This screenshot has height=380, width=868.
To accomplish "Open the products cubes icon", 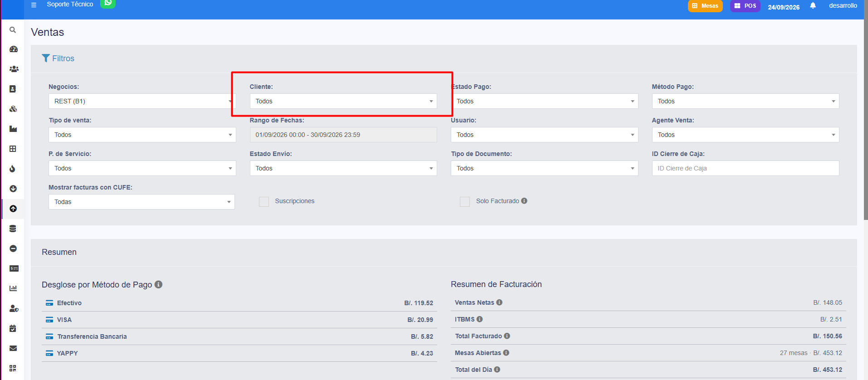I will tap(13, 109).
